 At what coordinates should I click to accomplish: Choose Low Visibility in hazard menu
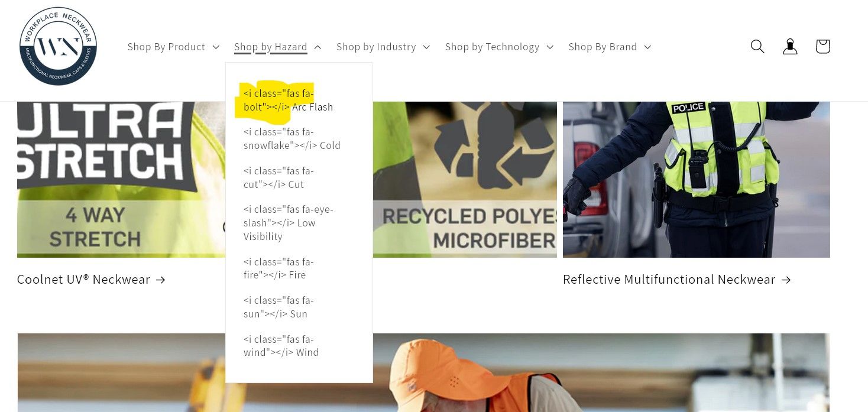[289, 223]
